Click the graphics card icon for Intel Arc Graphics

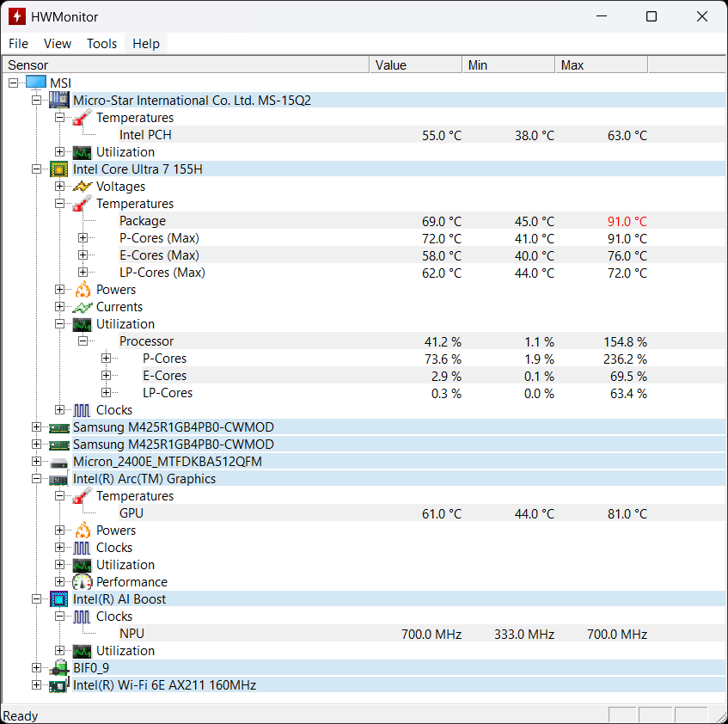pos(59,479)
